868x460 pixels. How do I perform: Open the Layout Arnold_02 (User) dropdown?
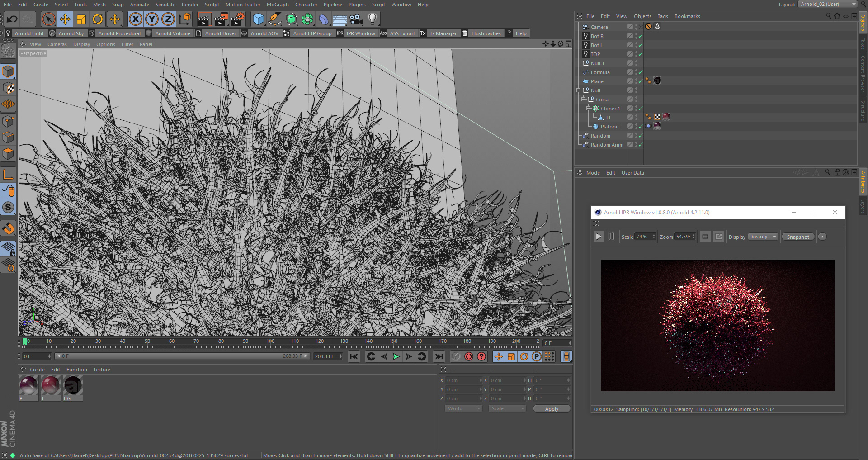pos(827,4)
